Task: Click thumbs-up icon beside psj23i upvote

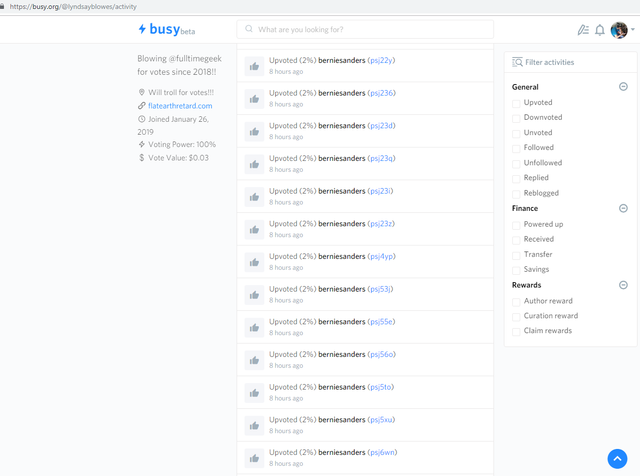Action: 254,197
